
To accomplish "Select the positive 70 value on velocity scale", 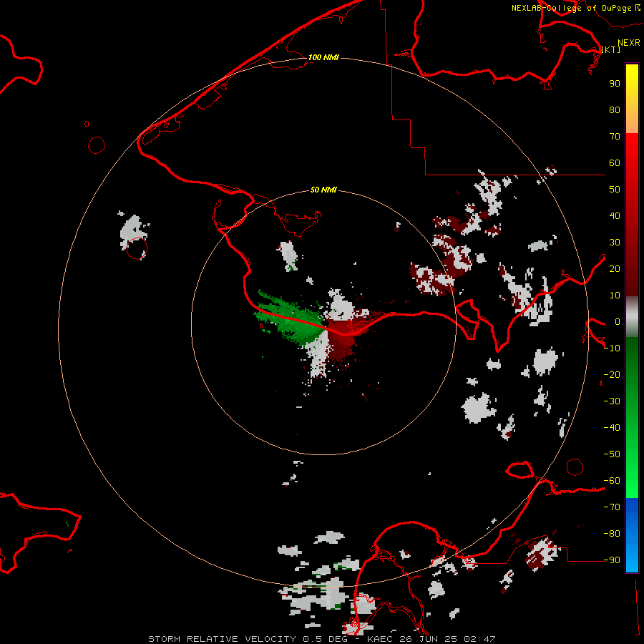I will [615, 137].
